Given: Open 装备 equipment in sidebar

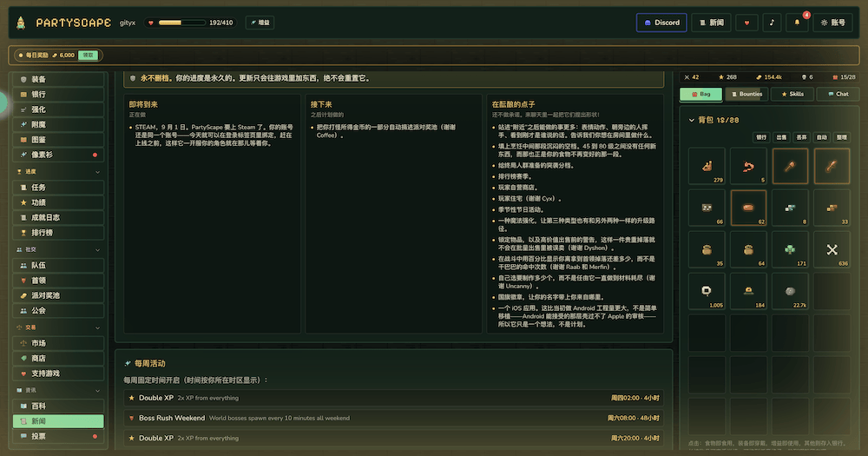Looking at the screenshot, I should point(58,79).
